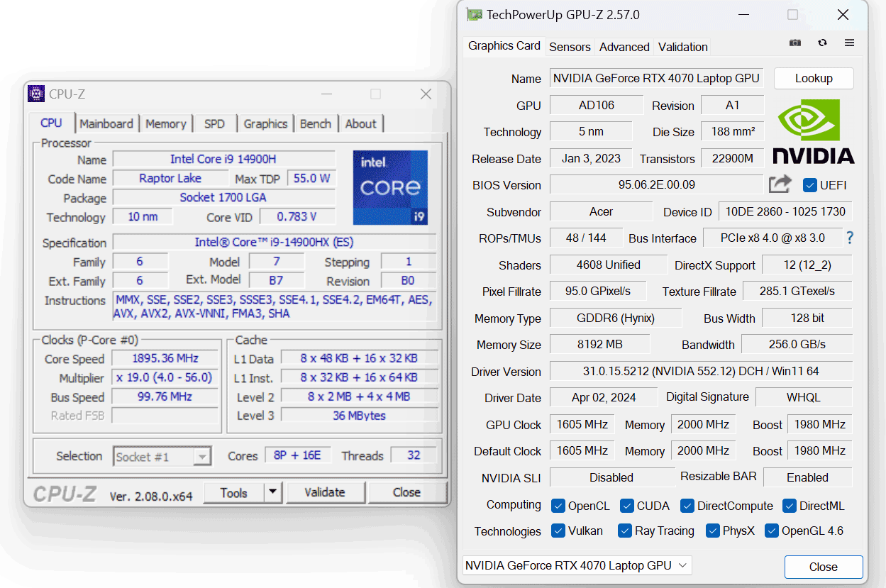Click the BIOS share/export arrow icon
The height and width of the screenshot is (588, 886).
pos(780,184)
